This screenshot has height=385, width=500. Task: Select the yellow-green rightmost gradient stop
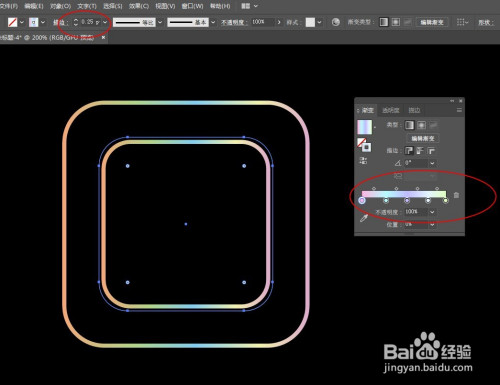point(446,200)
